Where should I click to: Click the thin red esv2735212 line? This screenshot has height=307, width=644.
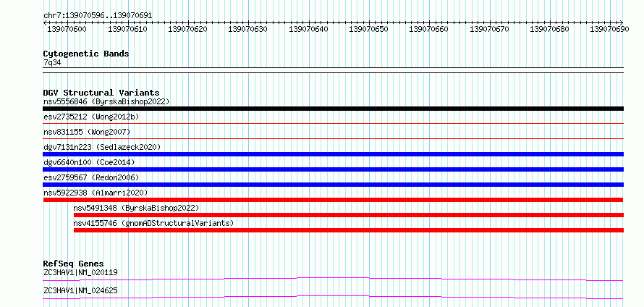[333, 123]
